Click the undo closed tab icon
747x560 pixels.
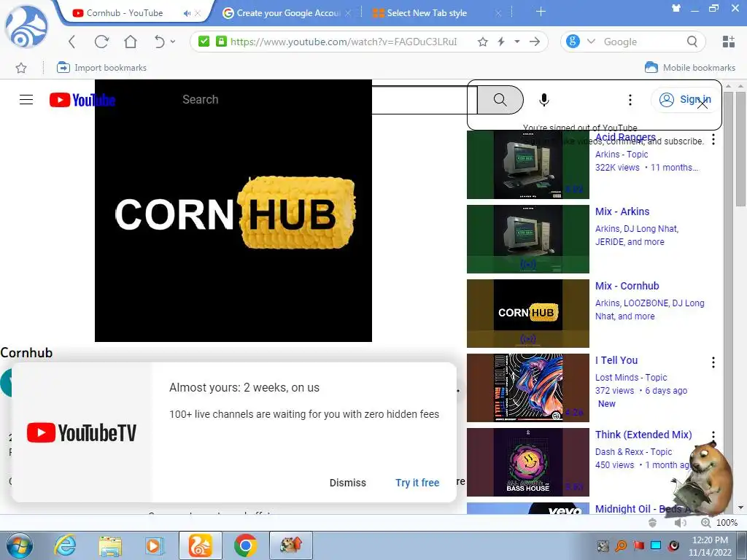(159, 42)
